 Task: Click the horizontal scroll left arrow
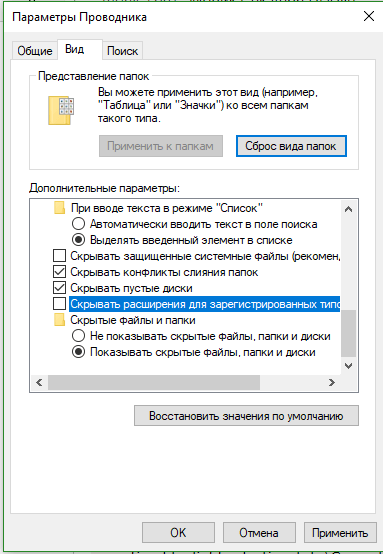point(39,382)
